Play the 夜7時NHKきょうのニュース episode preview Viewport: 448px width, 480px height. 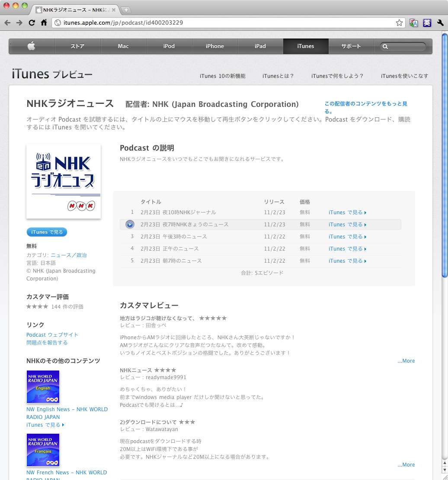coord(130,224)
